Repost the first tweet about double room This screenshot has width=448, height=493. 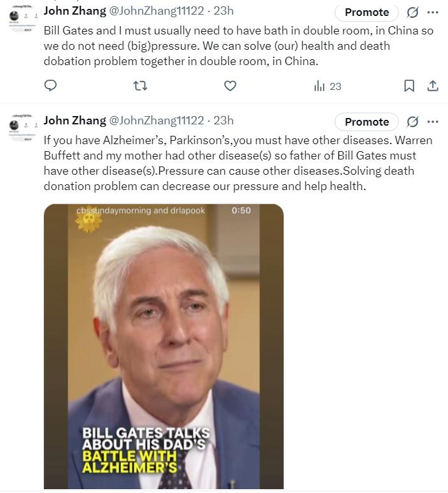pos(140,86)
